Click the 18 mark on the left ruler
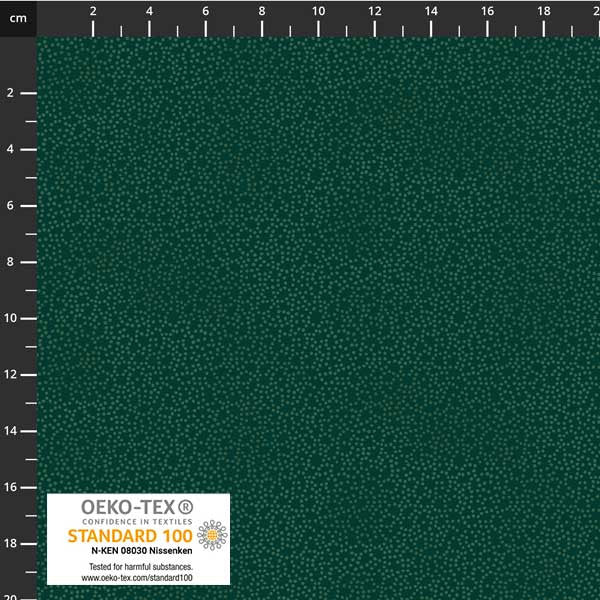This screenshot has height=600, width=600. (9, 543)
